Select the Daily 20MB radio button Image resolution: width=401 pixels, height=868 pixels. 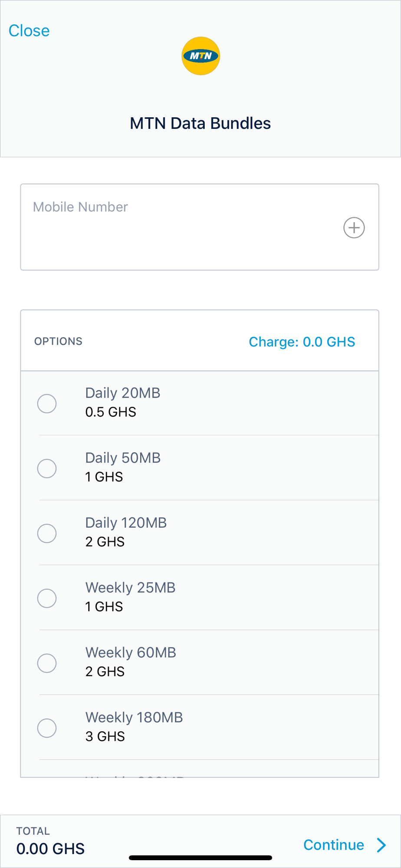pos(47,404)
